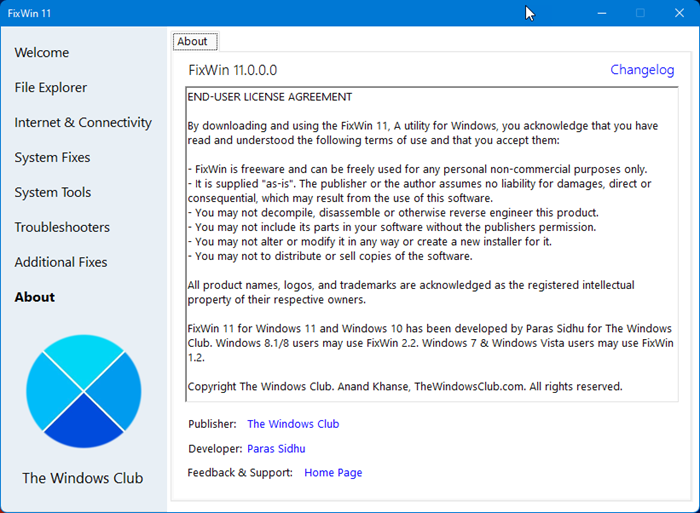This screenshot has width=700, height=513.
Task: Click the bold About sidebar item
Action: [35, 298]
